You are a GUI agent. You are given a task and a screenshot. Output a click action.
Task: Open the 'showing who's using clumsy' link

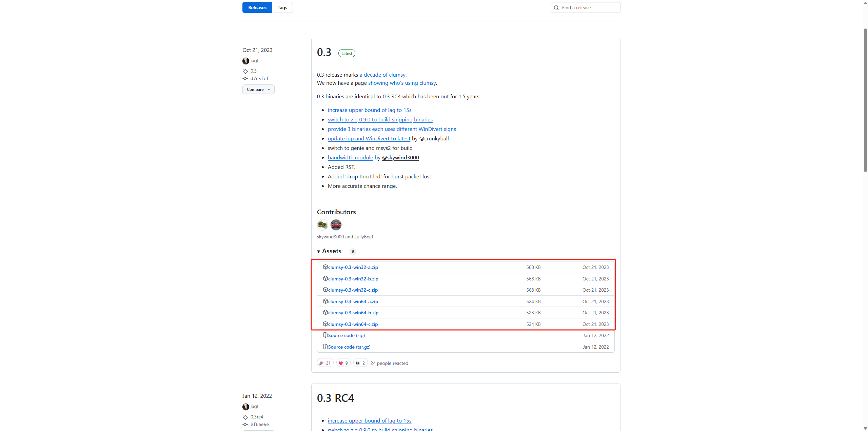(x=402, y=83)
